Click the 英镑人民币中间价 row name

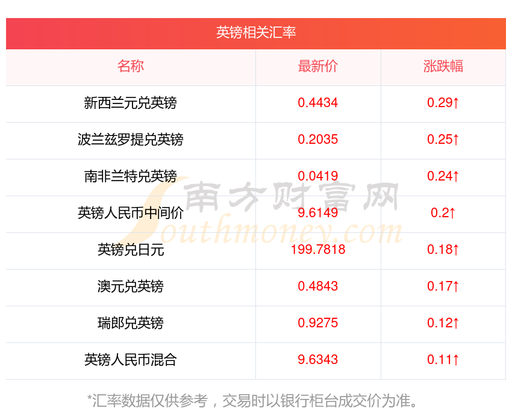click(x=131, y=212)
